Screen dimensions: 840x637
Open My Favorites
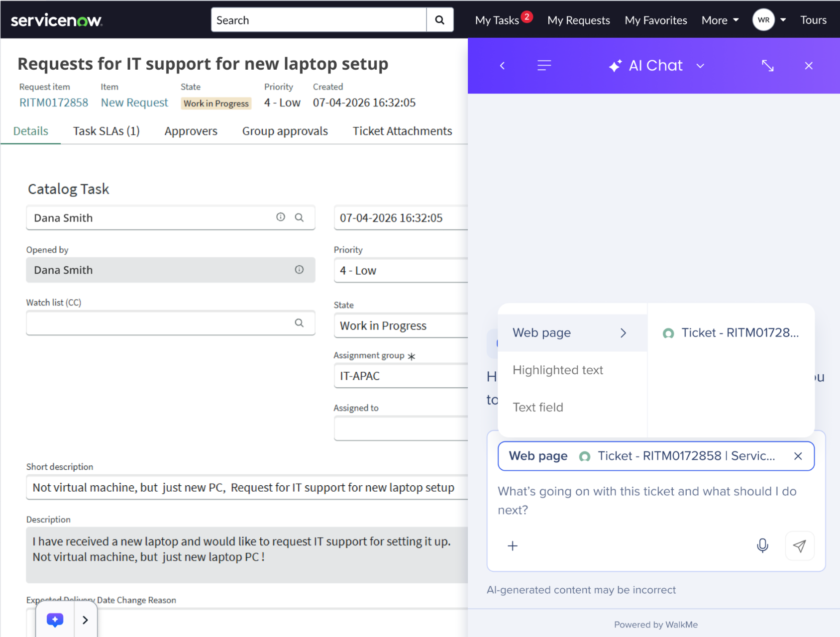point(655,20)
